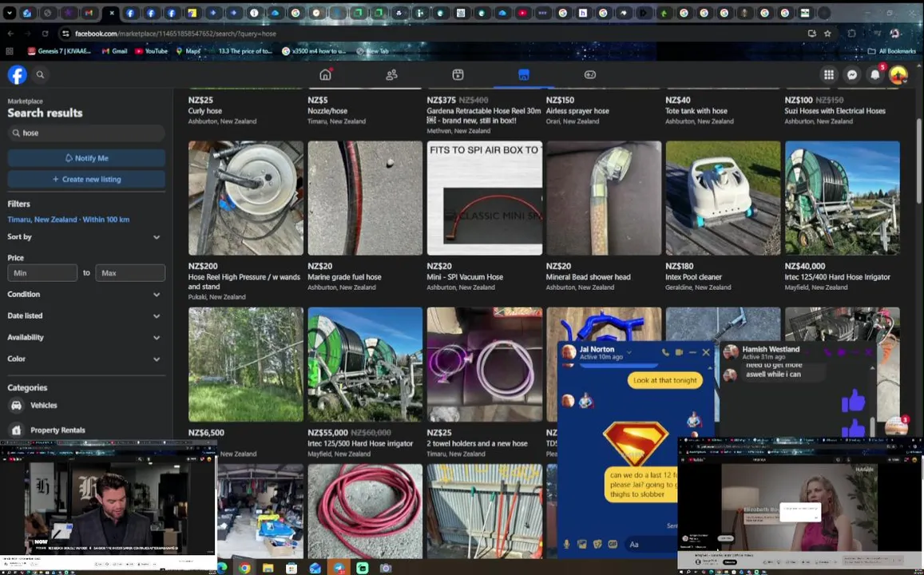Screen dimensions: 924x575
Task: Open the All Bookmarks folder
Action: [891, 51]
